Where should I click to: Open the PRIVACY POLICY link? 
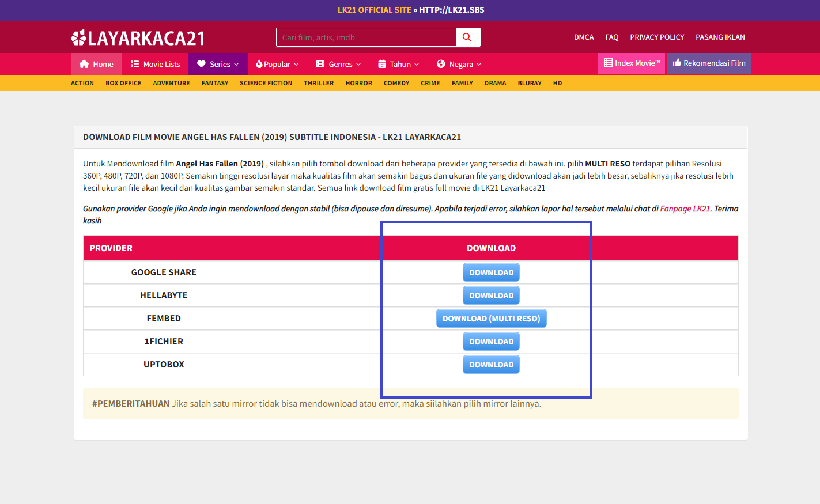point(657,37)
